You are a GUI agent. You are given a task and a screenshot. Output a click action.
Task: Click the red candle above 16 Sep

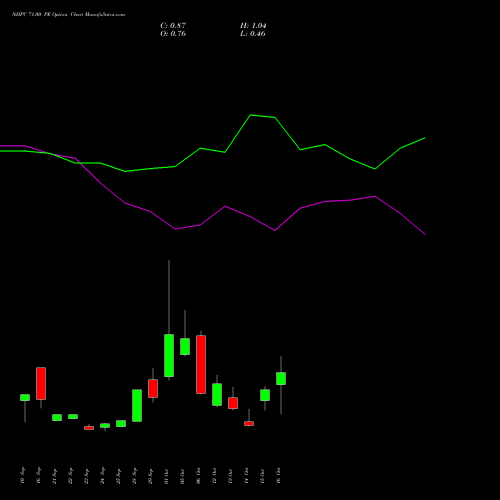coord(41,383)
